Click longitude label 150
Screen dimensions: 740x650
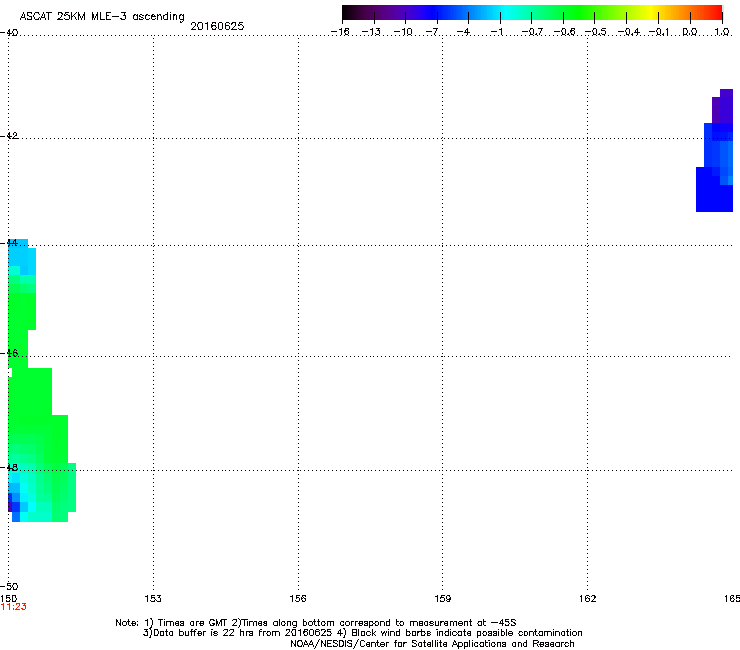click(x=8, y=599)
